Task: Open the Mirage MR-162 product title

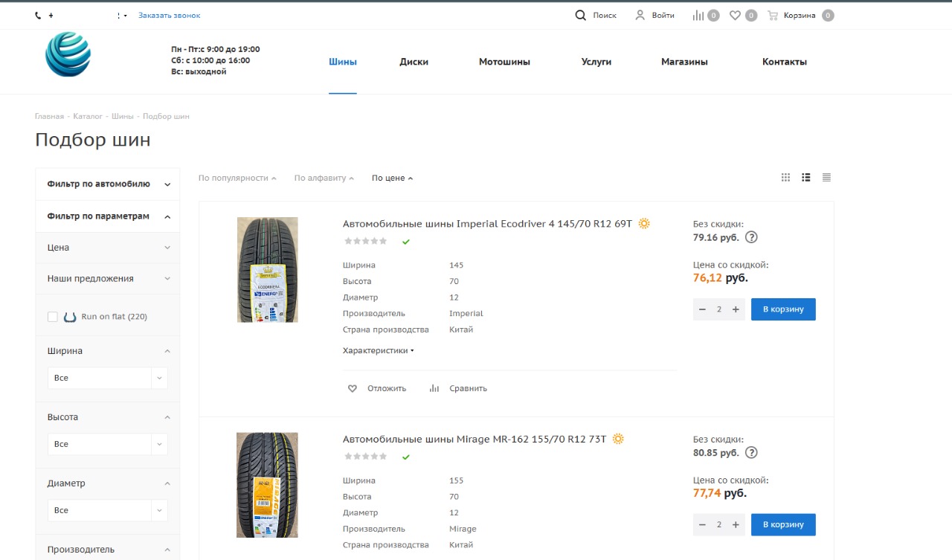Action: click(x=475, y=439)
